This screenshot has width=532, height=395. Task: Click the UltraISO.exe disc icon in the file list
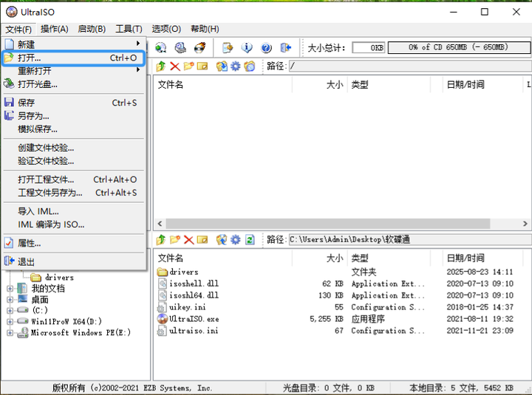tap(163, 319)
